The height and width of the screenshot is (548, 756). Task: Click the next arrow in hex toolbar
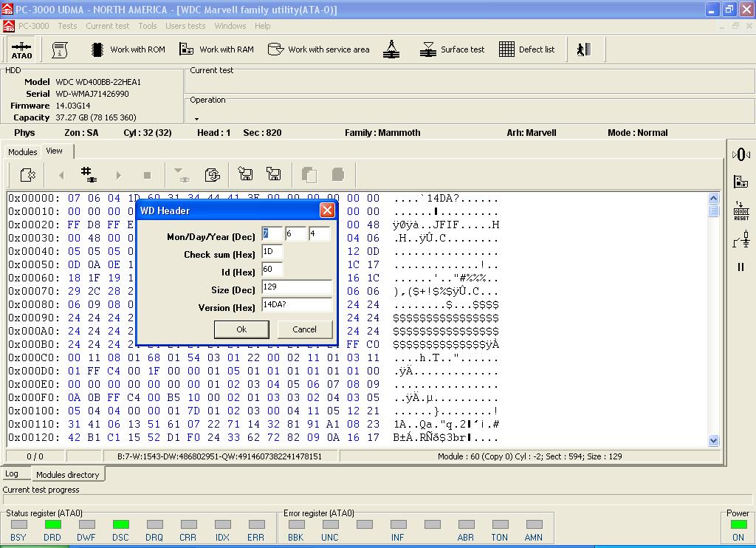[119, 175]
